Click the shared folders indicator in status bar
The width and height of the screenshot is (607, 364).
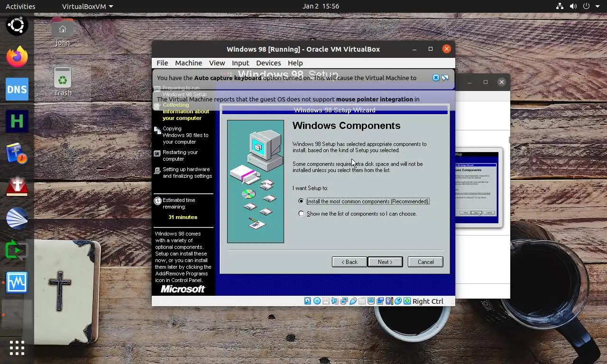tap(362, 301)
